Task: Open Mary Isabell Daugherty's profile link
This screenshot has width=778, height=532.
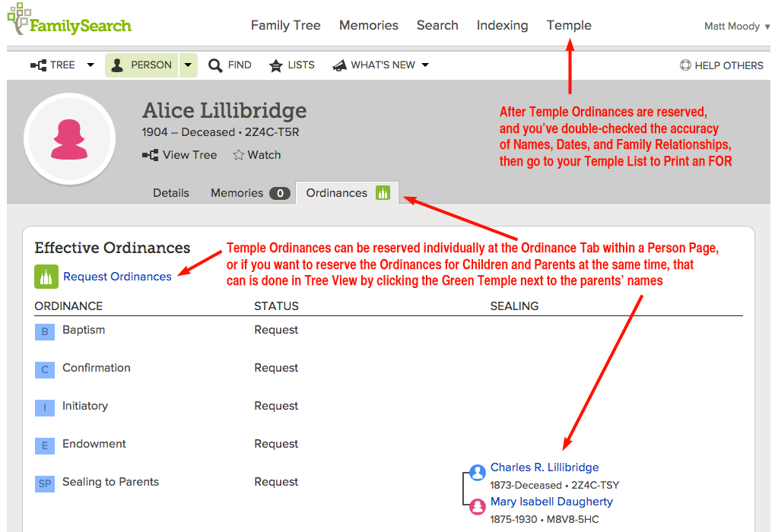Action: point(551,502)
